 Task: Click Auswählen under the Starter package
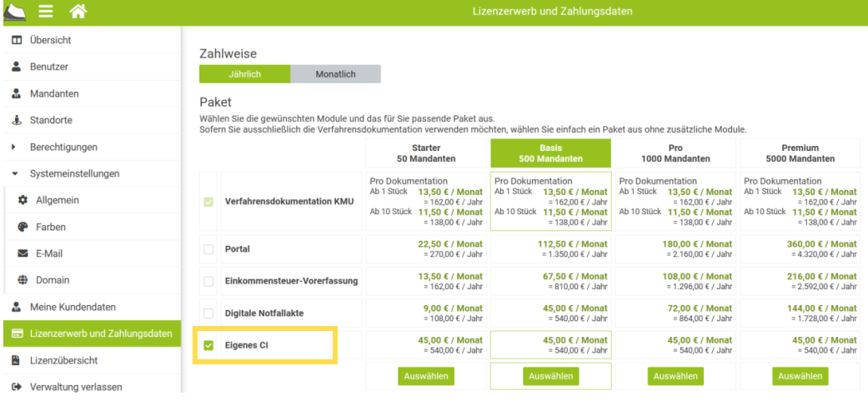pos(425,376)
